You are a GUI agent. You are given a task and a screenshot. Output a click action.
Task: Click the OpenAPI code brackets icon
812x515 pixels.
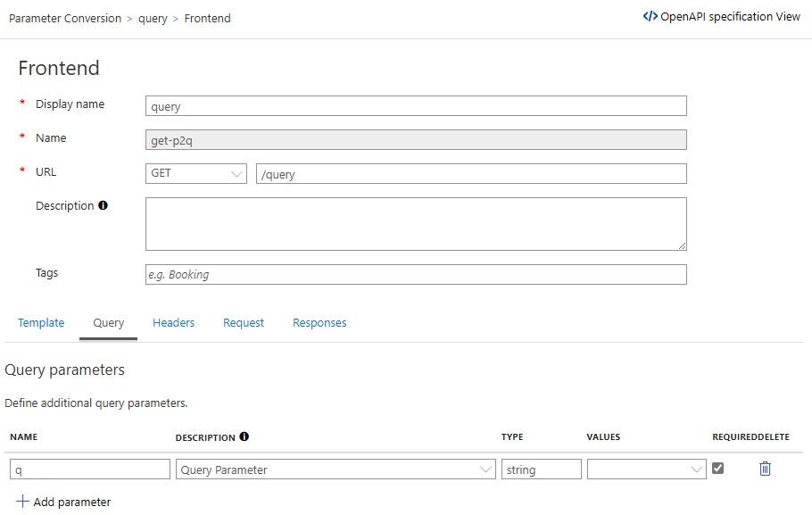click(x=650, y=16)
